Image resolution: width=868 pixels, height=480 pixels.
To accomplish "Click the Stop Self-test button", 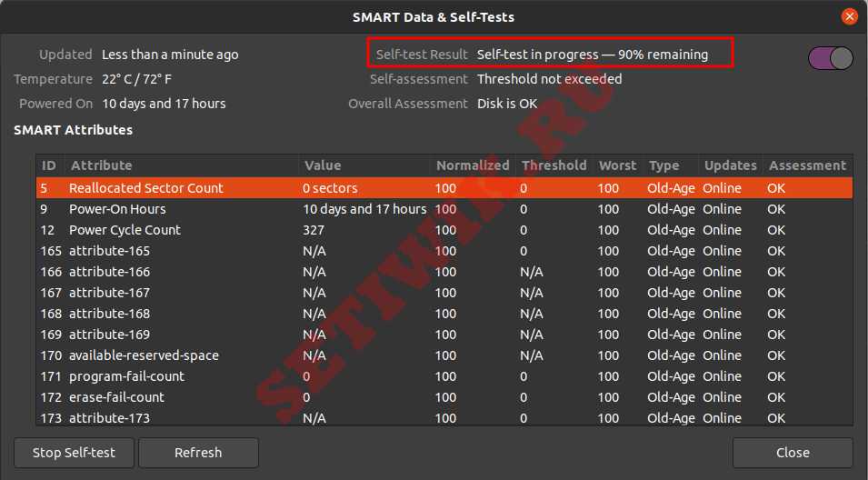I will point(74,452).
